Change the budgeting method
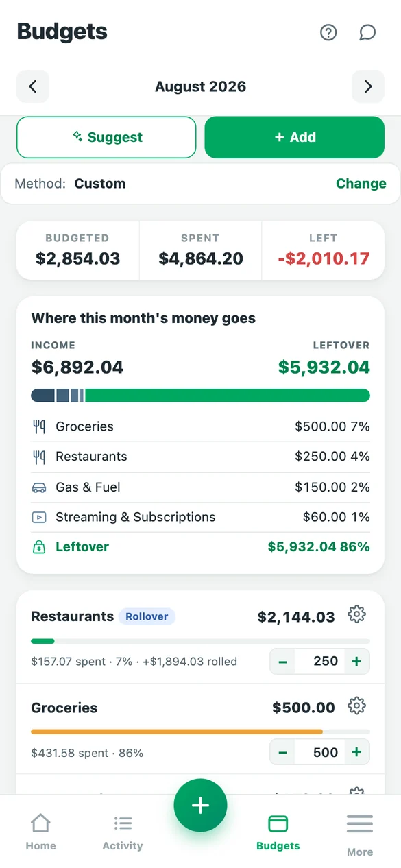This screenshot has height=868, width=401. [361, 184]
